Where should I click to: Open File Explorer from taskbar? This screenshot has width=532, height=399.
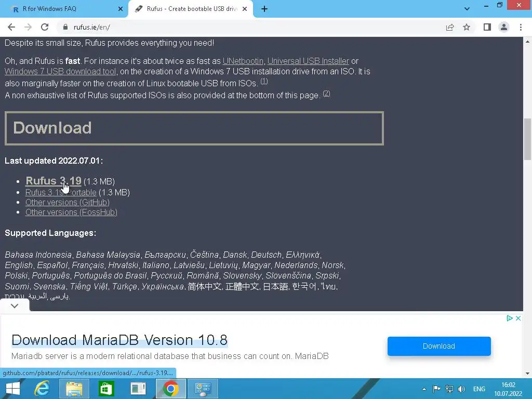point(74,389)
